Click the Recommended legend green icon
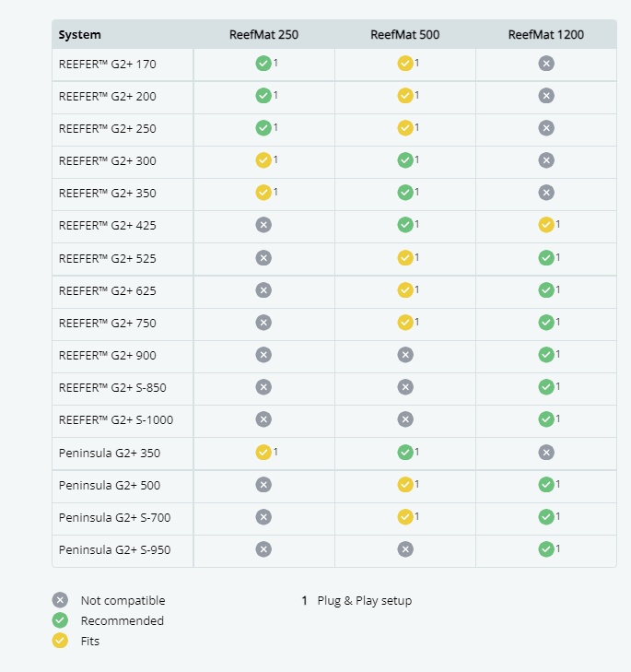Viewport: 631px width, 672px height. point(60,620)
